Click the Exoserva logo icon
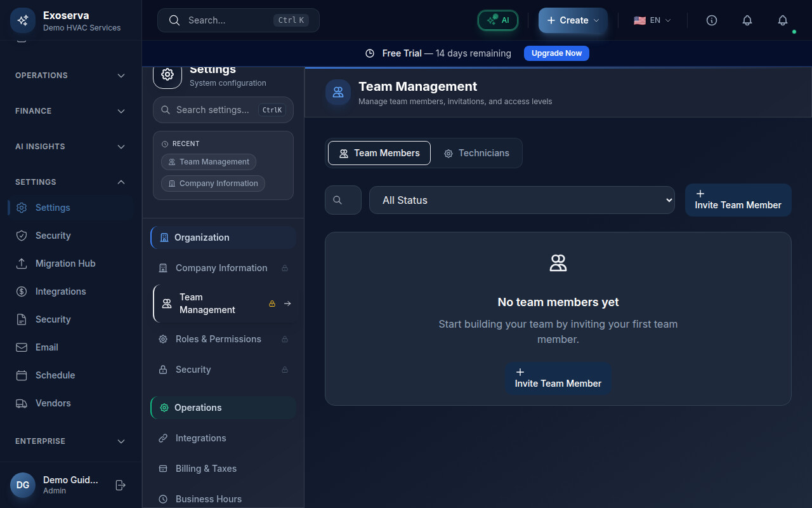Image resolution: width=812 pixels, height=508 pixels. pyautogui.click(x=23, y=20)
